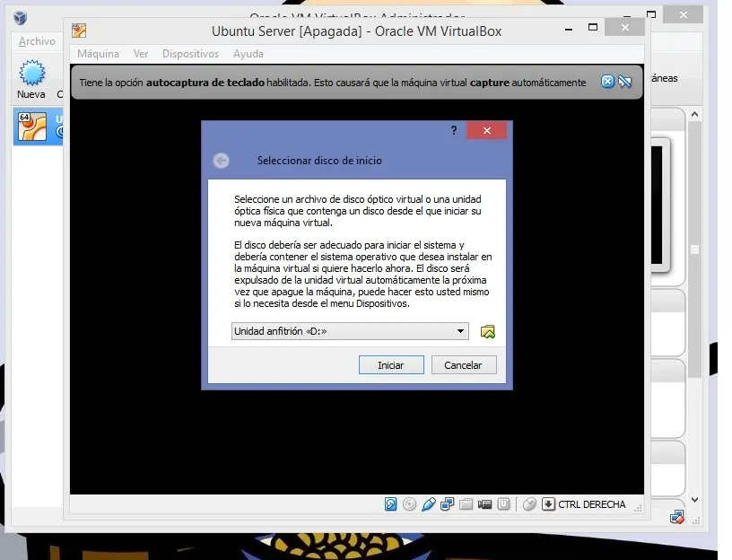
Task: Click the Nueva machine icon in Manager window
Action: pyautogui.click(x=31, y=79)
